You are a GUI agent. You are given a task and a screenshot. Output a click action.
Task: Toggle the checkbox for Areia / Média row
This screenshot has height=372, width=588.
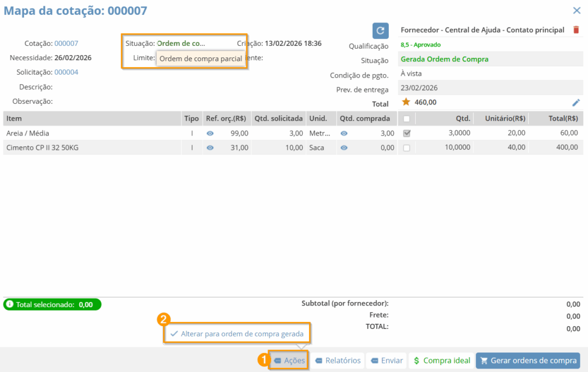(407, 133)
